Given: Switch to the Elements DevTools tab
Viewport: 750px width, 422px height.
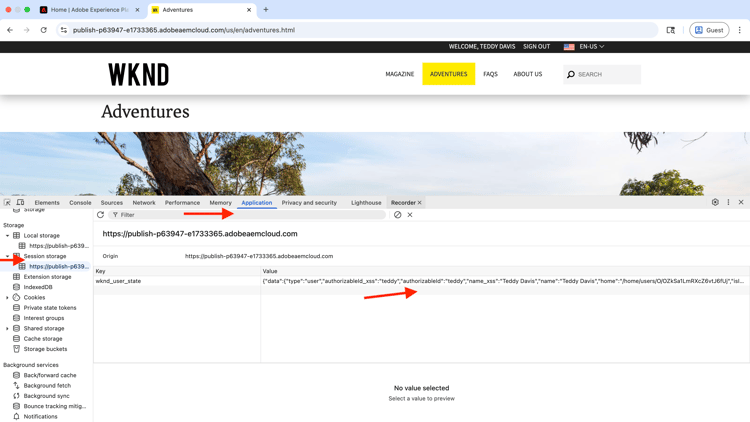Looking at the screenshot, I should tap(47, 203).
